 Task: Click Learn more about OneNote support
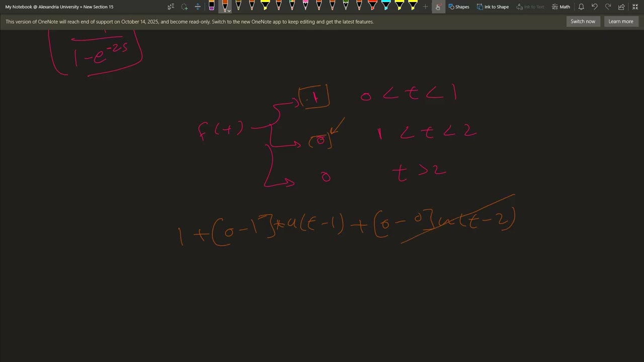pyautogui.click(x=621, y=22)
